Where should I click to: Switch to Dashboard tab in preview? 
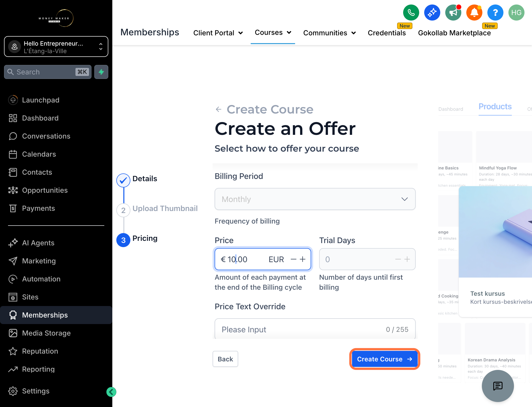451,109
